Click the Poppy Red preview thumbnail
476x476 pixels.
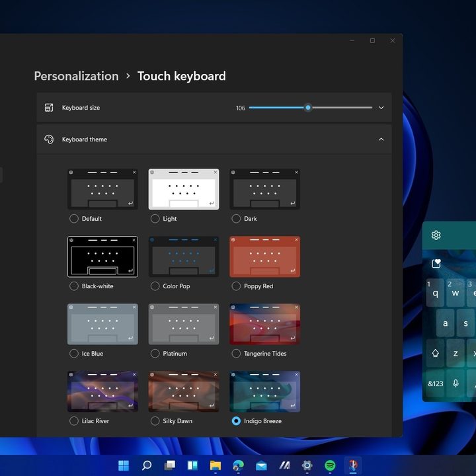click(x=264, y=257)
